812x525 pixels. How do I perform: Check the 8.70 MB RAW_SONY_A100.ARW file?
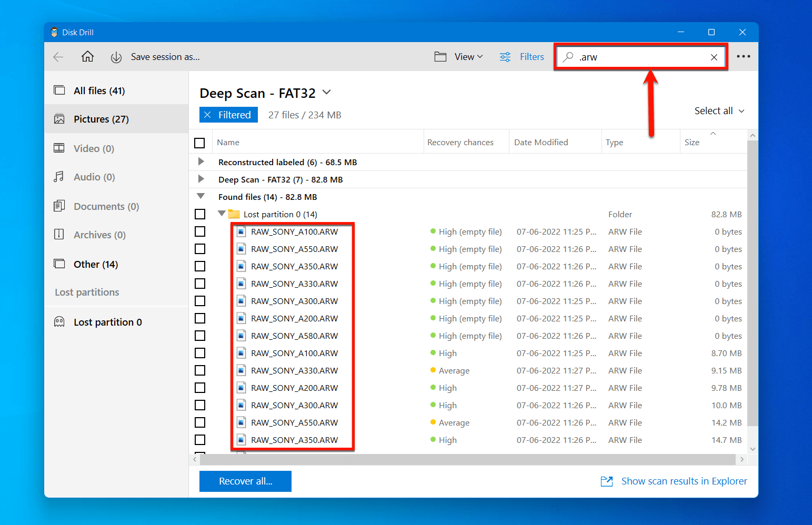click(x=200, y=353)
